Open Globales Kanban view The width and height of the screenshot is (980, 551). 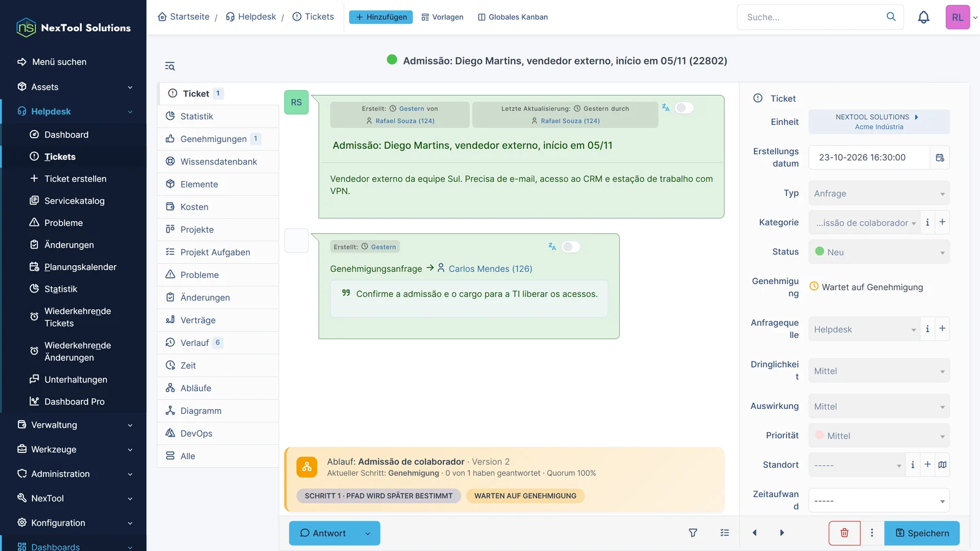pyautogui.click(x=513, y=17)
